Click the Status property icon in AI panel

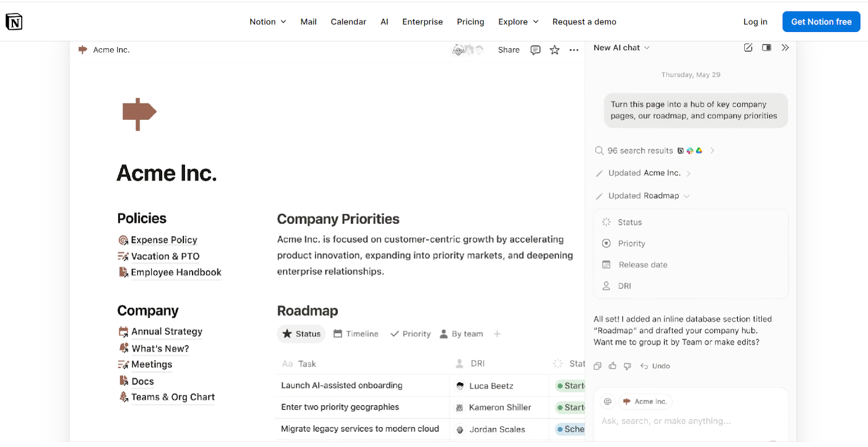pos(607,222)
